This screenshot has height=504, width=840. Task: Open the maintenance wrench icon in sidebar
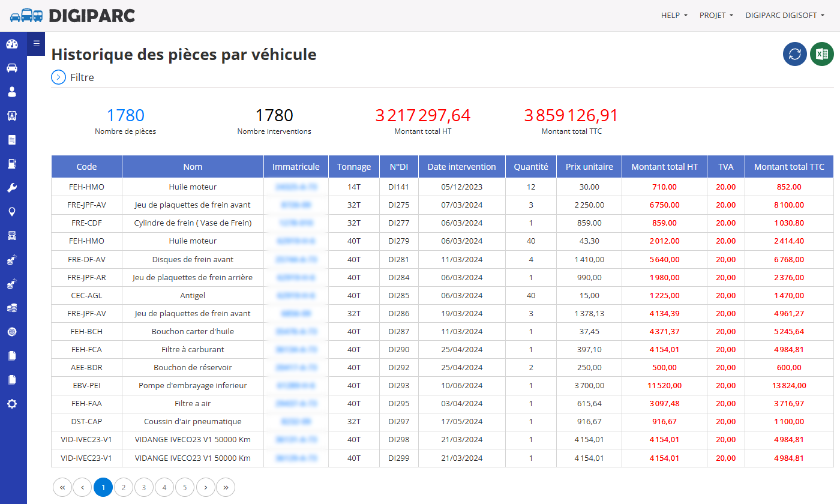click(12, 188)
